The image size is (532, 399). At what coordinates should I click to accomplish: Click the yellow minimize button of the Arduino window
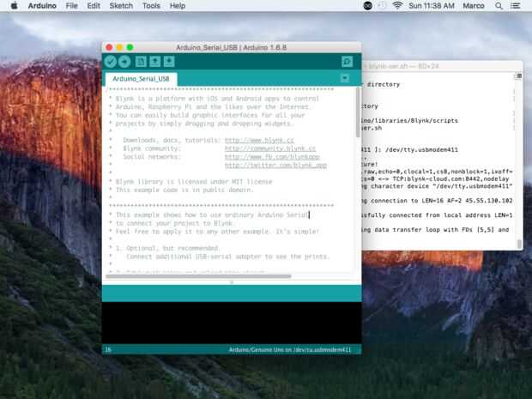tap(119, 47)
